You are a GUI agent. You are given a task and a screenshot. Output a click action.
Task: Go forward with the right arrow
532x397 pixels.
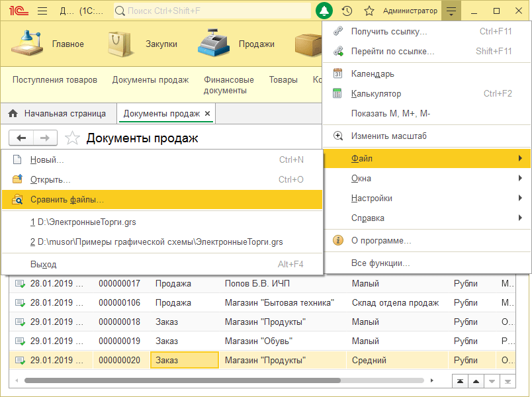click(45, 138)
